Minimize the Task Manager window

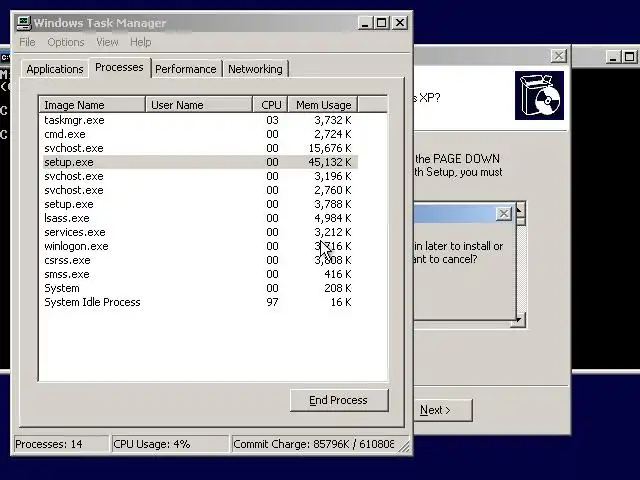pyautogui.click(x=365, y=23)
